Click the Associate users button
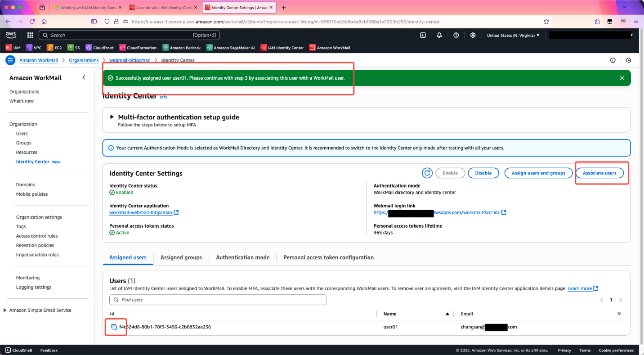 coord(599,173)
